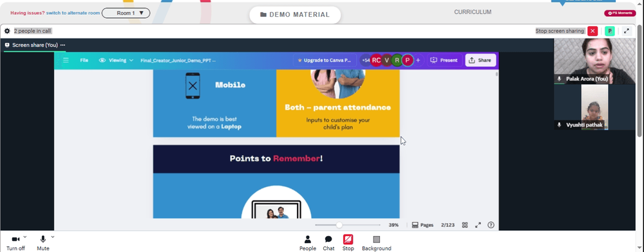644x252 pixels.
Task: Open the DEMO MATERIAL folder button
Action: [x=295, y=15]
